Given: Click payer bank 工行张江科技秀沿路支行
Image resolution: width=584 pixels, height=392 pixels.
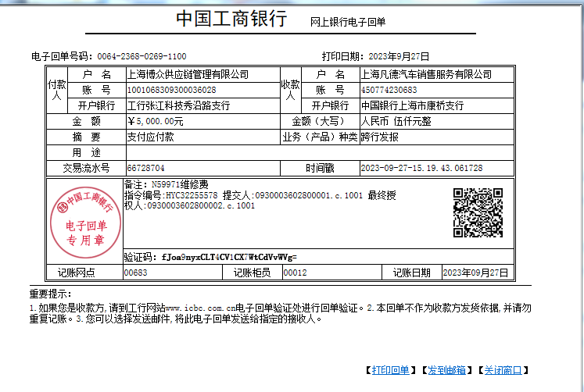Looking at the screenshot, I should [x=178, y=105].
